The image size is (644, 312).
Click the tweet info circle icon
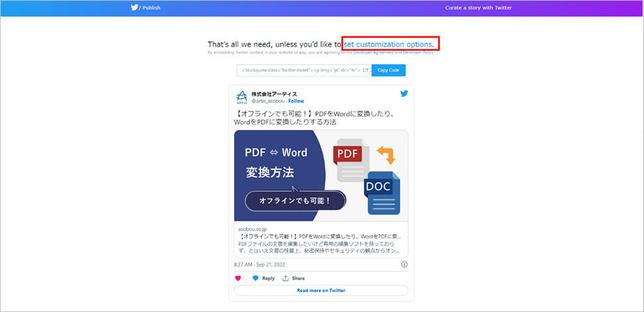coord(404,264)
